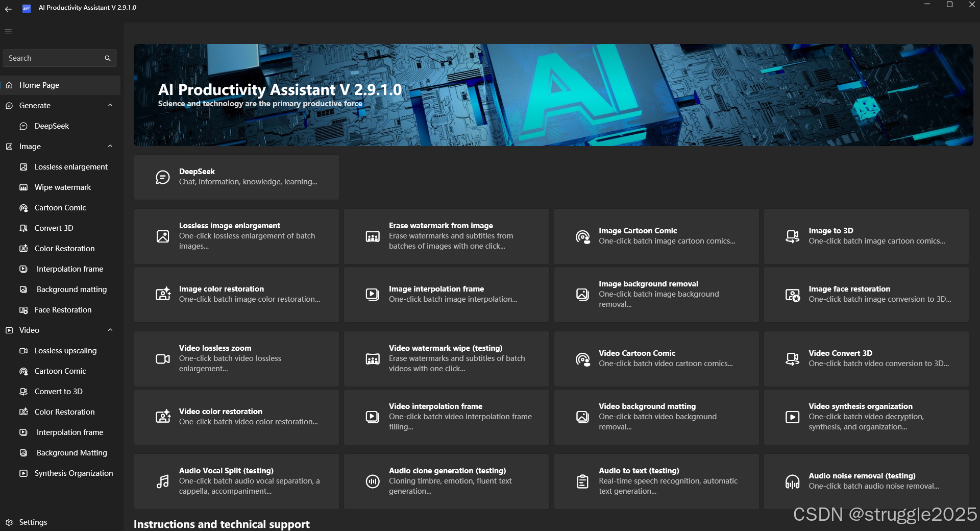The image size is (980, 531).
Task: Open Image color restoration card
Action: coord(236,295)
